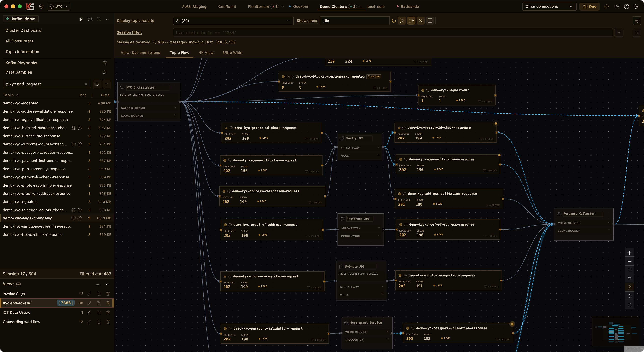Add a new view with plus icon
Screen dimensions: 644x352
[98, 285]
